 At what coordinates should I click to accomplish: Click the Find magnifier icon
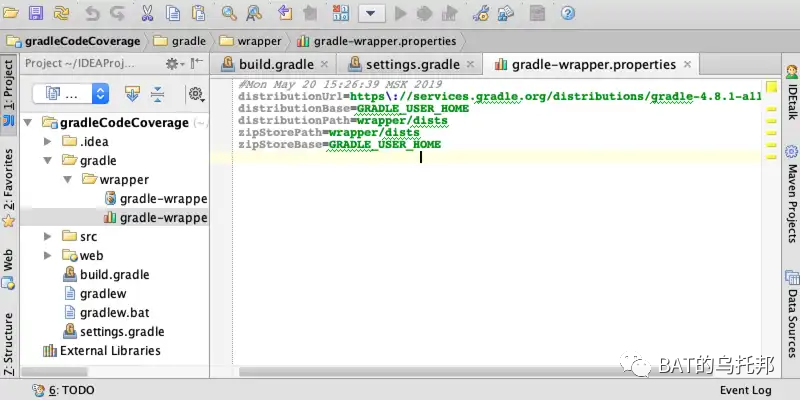229,13
